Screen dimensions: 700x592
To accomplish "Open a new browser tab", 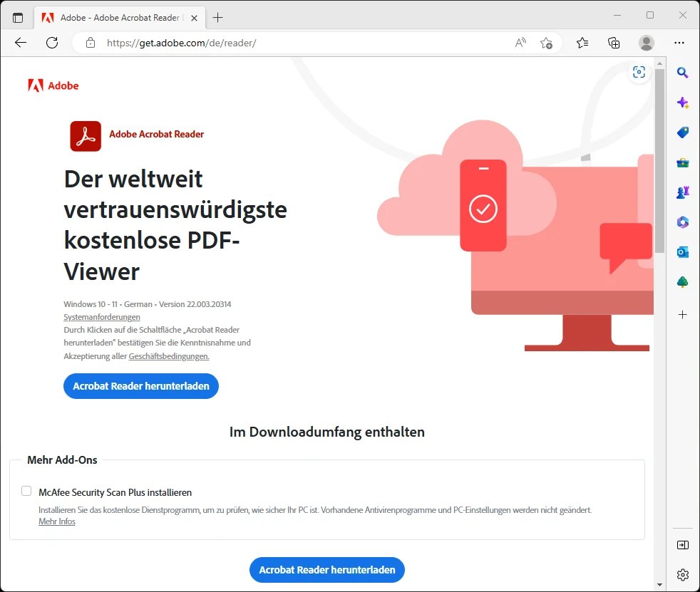I will click(x=218, y=17).
